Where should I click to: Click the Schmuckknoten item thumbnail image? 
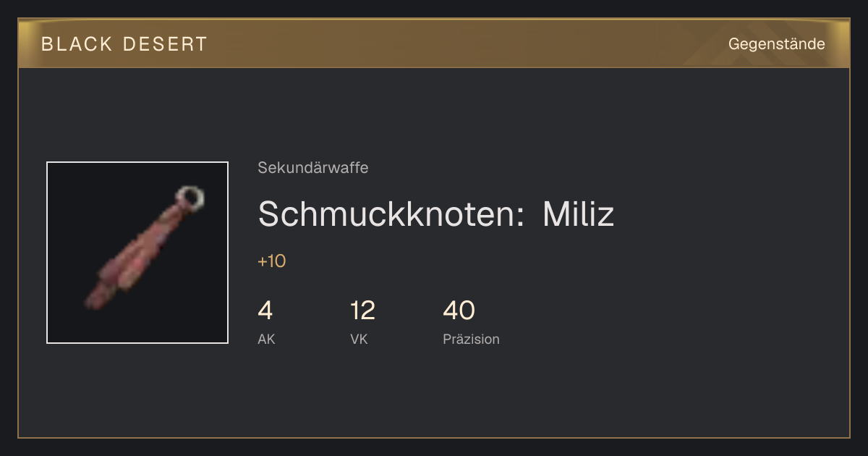click(137, 253)
